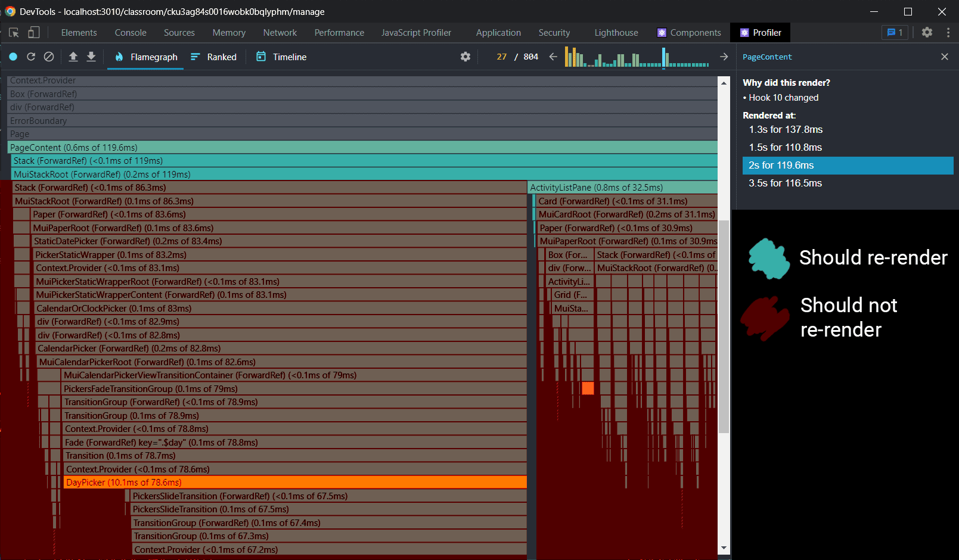Select render at 1.3s for 137.8ms

click(786, 129)
